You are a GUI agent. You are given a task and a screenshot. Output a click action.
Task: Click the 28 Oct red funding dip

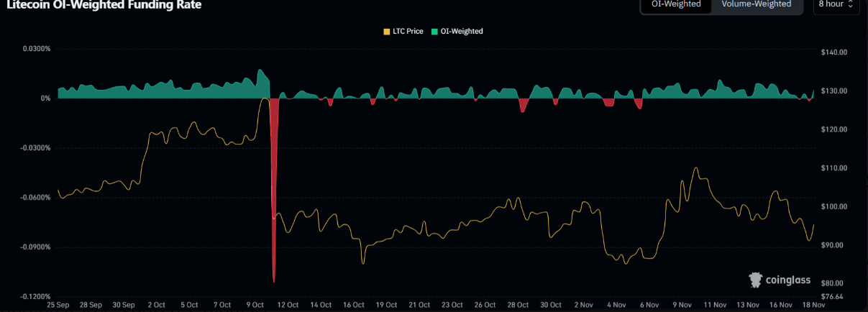pos(524,105)
